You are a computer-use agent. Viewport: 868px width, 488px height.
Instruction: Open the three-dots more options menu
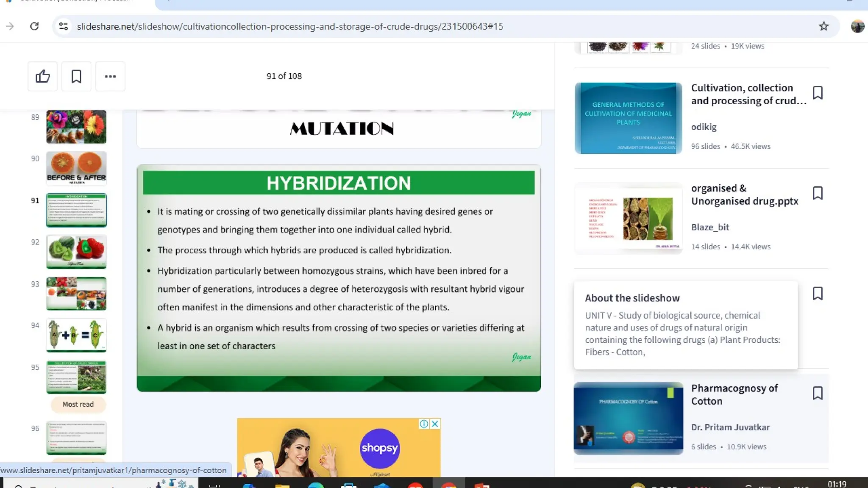click(x=110, y=76)
